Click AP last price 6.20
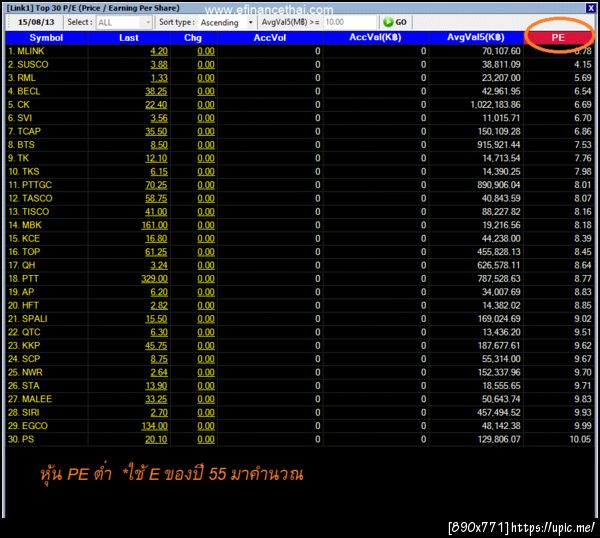The width and height of the screenshot is (600, 538). 159,292
